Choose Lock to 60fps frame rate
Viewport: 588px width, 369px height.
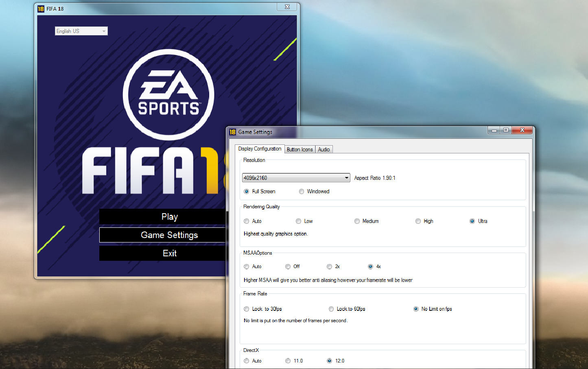[331, 309]
